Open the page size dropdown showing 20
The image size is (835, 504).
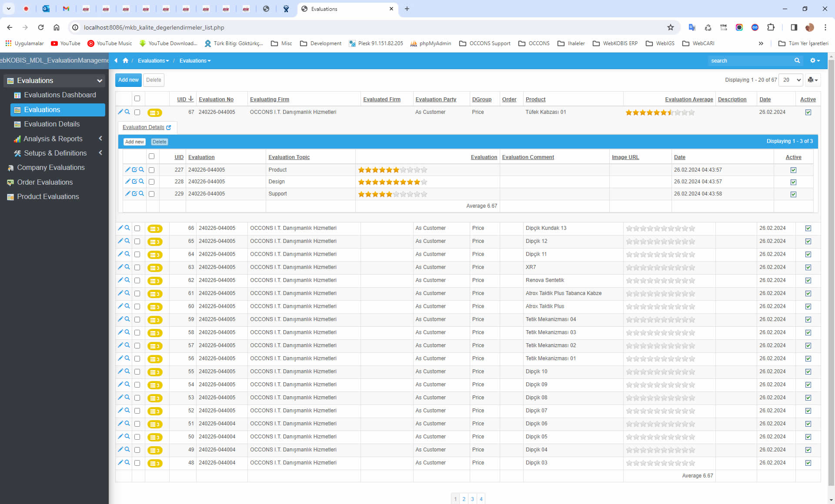791,80
